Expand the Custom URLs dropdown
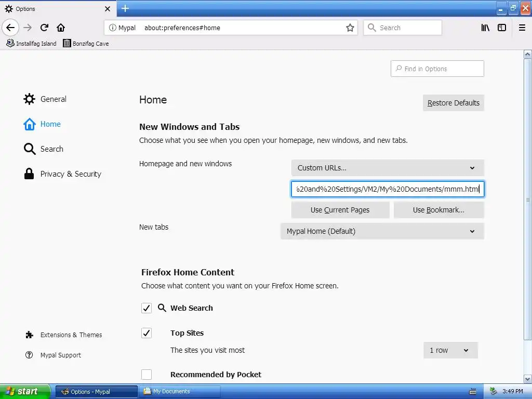This screenshot has width=532, height=399. [388, 168]
